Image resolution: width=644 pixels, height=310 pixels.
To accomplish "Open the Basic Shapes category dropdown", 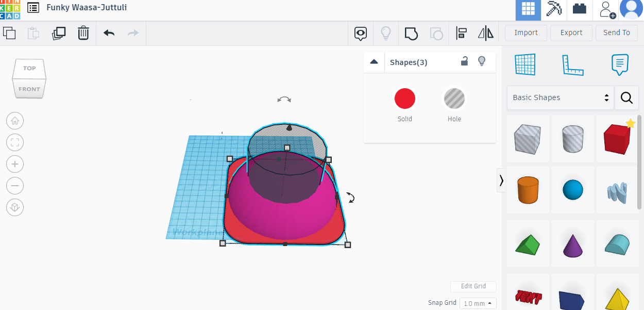I will tap(560, 97).
